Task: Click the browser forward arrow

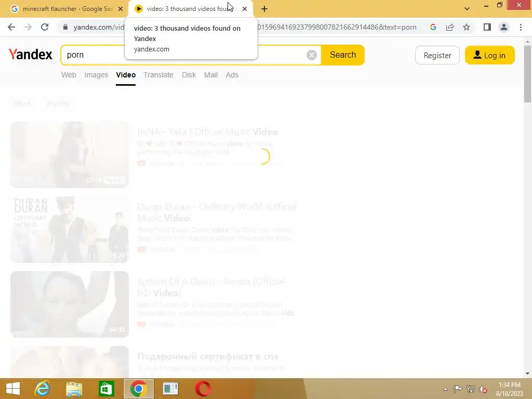Action: (x=28, y=27)
